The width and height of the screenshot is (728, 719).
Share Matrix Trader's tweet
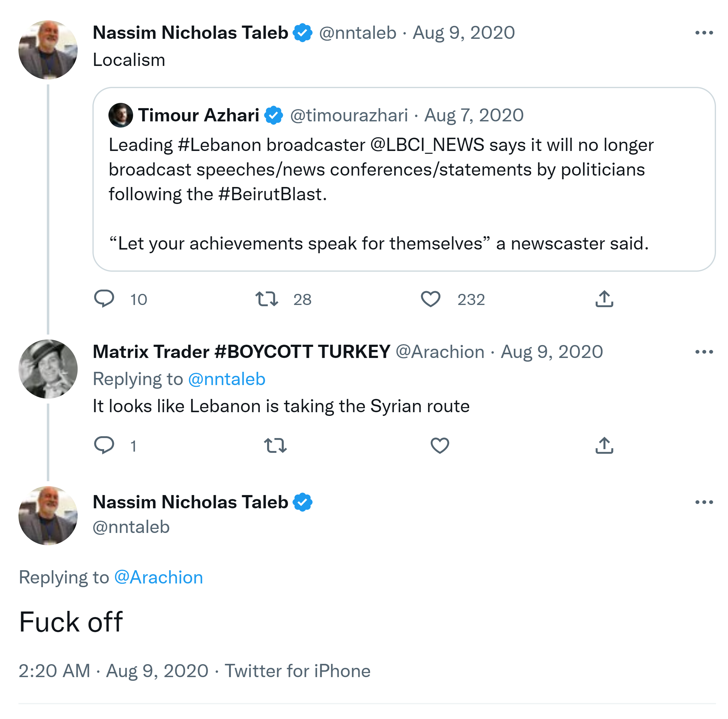coord(604,445)
